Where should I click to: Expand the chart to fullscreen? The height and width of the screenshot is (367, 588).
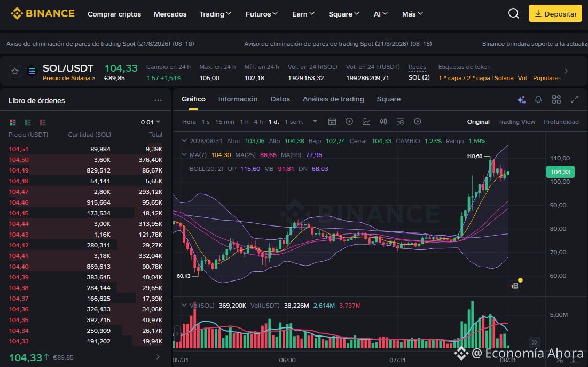pyautogui.click(x=575, y=99)
